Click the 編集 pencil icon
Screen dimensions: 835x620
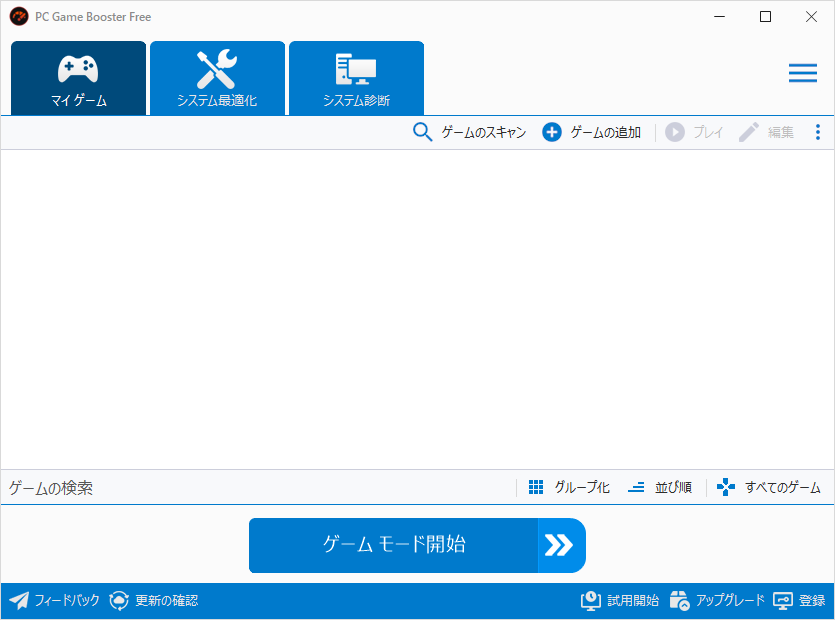(749, 132)
